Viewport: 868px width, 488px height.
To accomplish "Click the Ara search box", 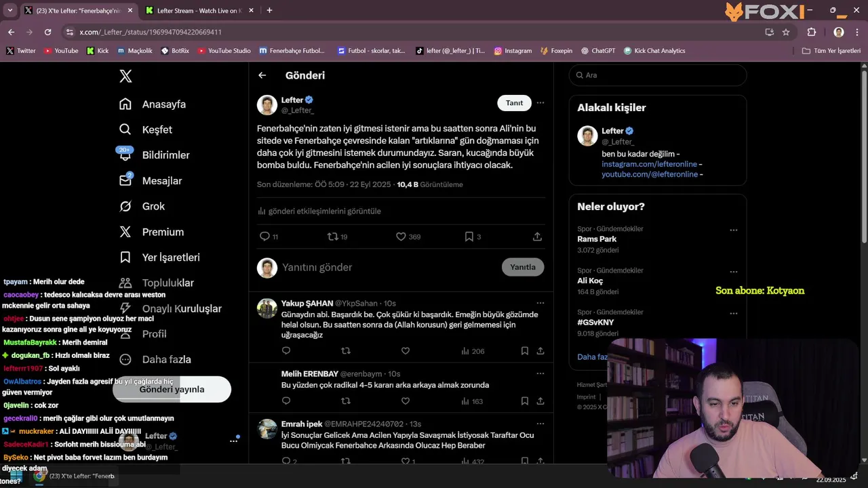I will coord(658,75).
